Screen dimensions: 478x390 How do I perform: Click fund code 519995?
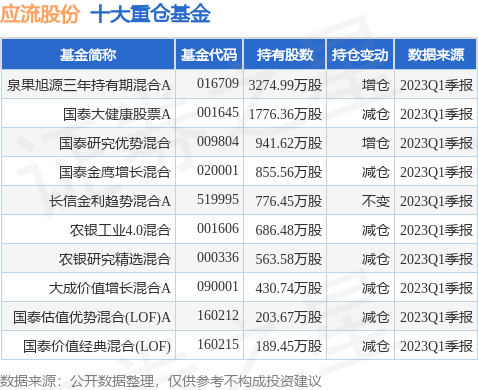[x=218, y=200]
